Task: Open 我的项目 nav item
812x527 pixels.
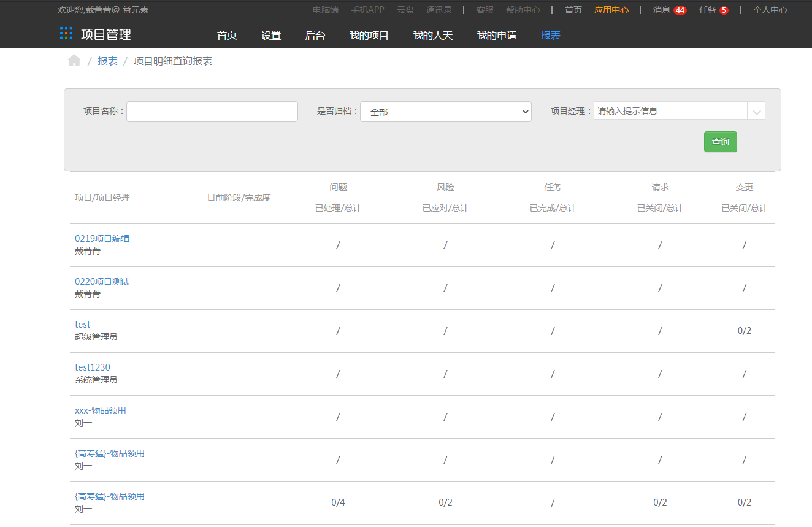Action: click(369, 36)
